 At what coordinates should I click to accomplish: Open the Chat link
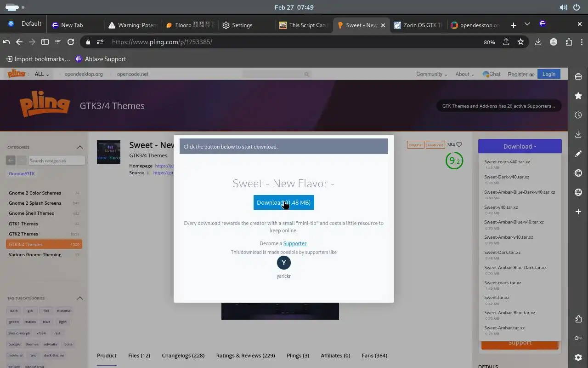[x=492, y=74]
